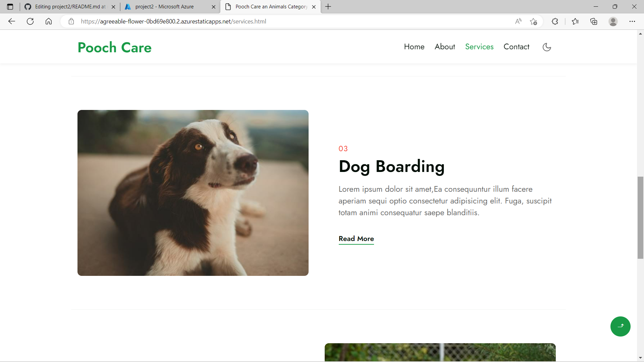Open the tab actions menu
This screenshot has width=644, height=362.
click(x=10, y=6)
